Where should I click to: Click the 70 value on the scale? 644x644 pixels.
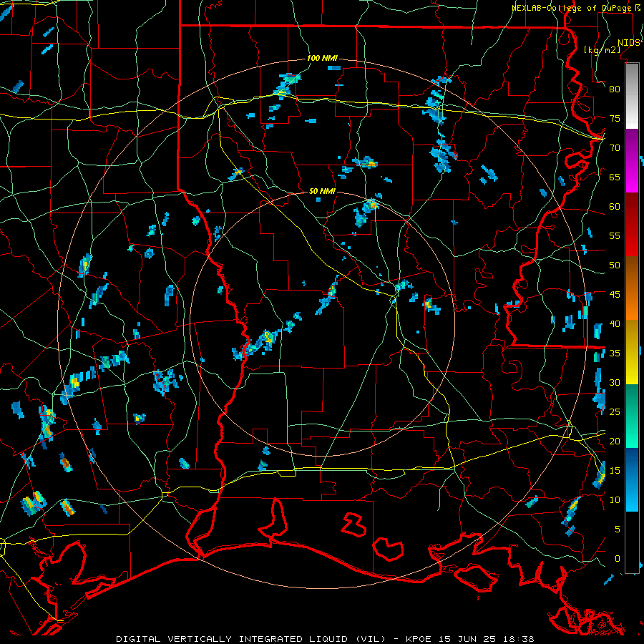pyautogui.click(x=615, y=148)
